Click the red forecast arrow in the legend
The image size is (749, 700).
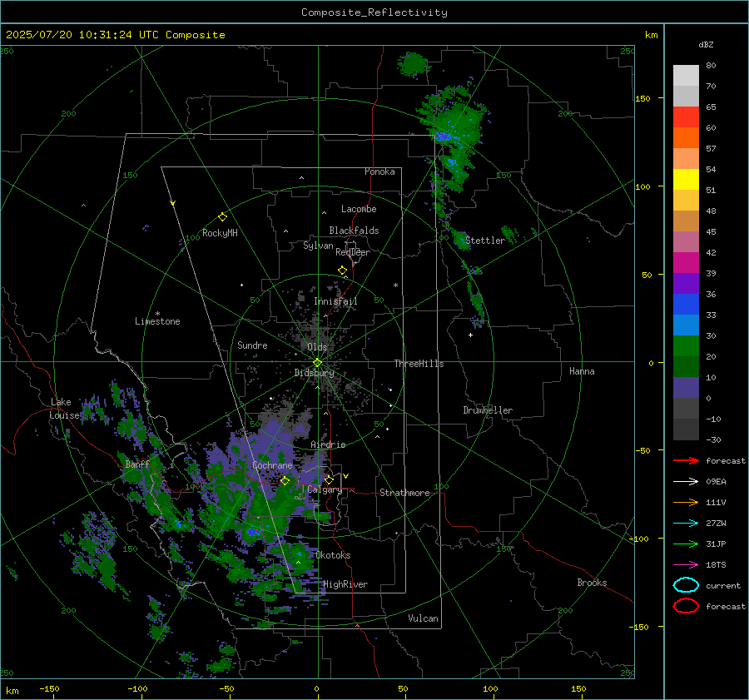point(686,460)
